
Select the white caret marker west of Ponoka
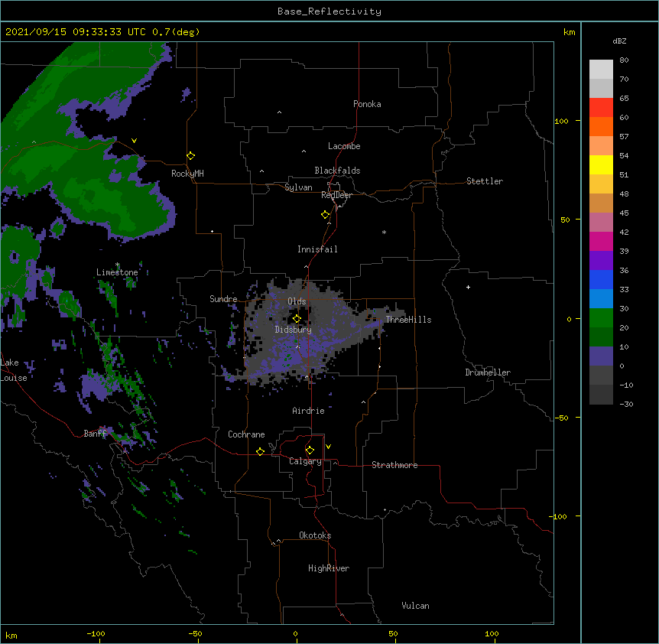pyautogui.click(x=280, y=112)
